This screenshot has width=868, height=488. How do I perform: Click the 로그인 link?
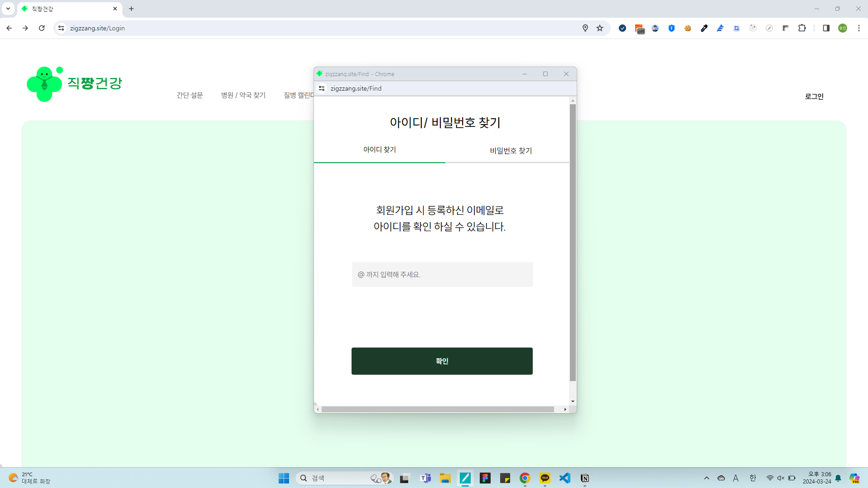click(814, 97)
